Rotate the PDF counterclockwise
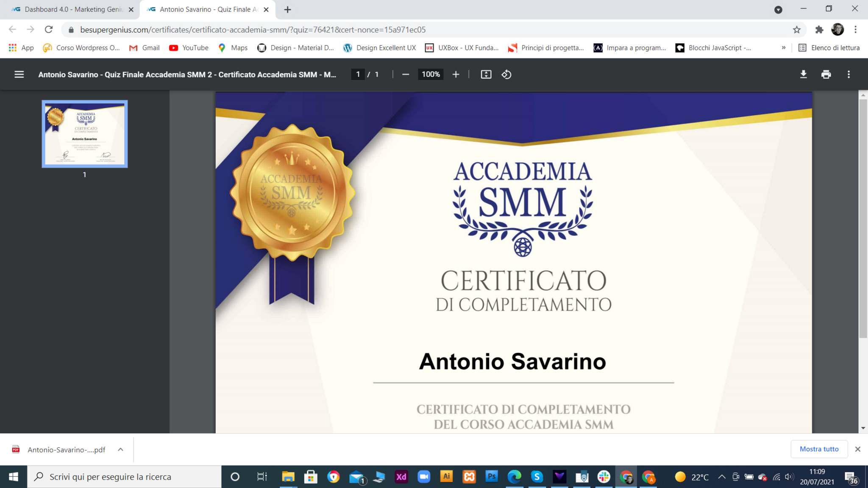Image resolution: width=868 pixels, height=488 pixels. coord(506,75)
